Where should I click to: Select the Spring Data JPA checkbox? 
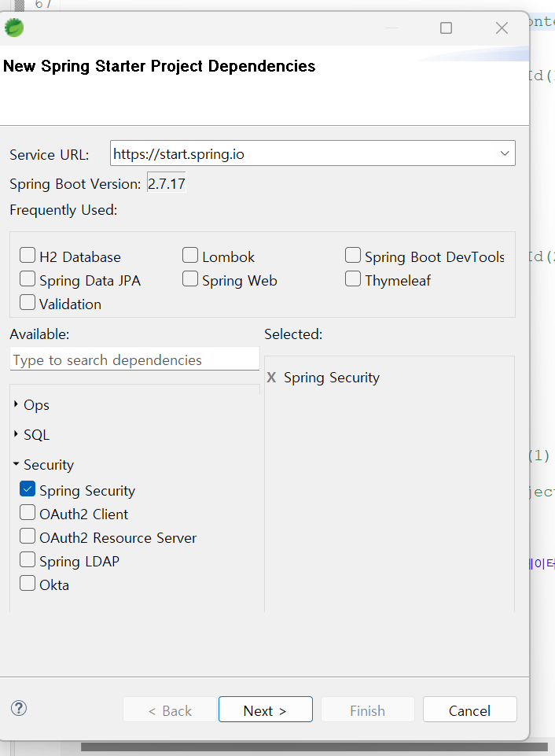[x=28, y=278]
